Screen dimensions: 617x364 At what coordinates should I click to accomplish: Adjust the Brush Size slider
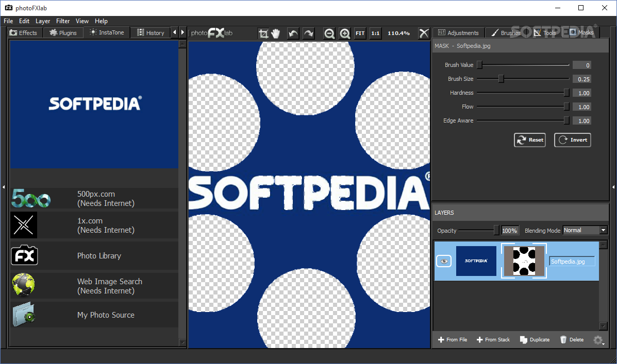pyautogui.click(x=523, y=79)
